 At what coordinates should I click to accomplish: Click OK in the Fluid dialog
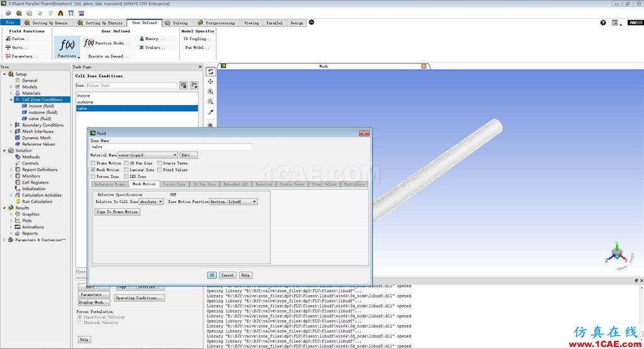(212, 275)
